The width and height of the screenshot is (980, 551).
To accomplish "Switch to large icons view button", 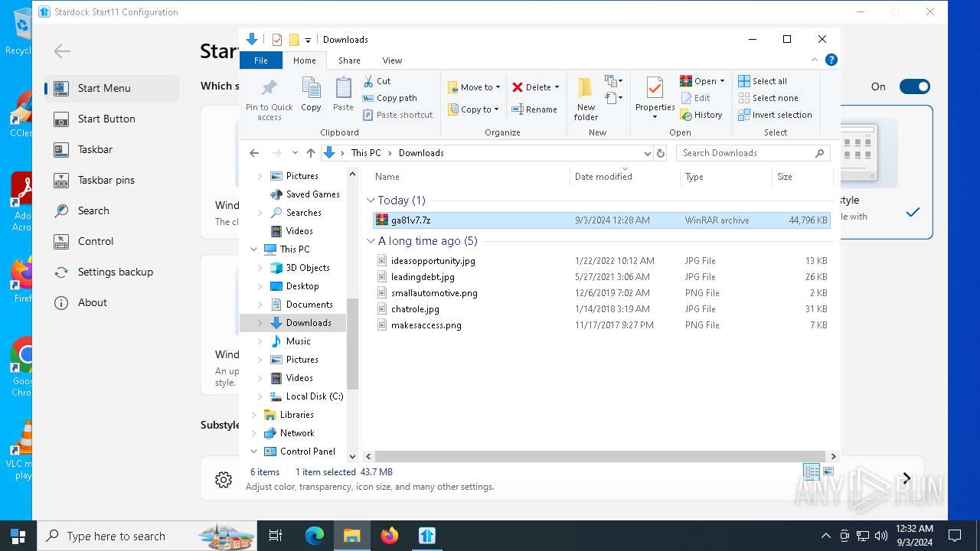I will pyautogui.click(x=828, y=471).
